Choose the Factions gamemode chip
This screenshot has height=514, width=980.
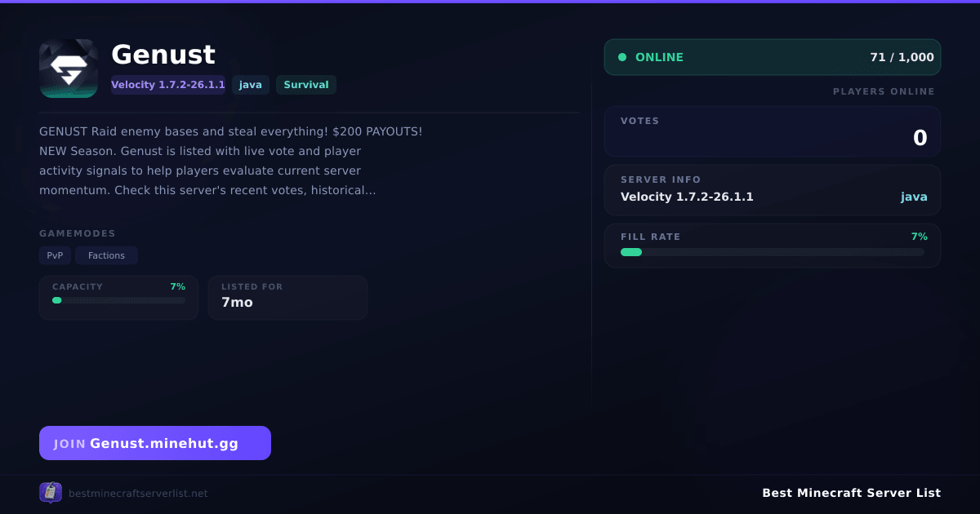[106, 255]
